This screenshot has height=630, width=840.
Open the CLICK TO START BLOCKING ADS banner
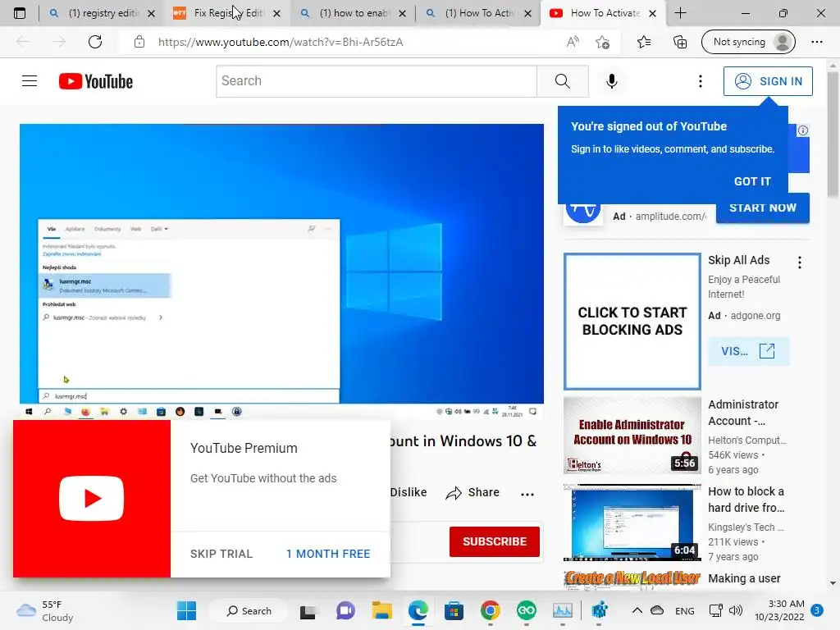click(x=632, y=321)
